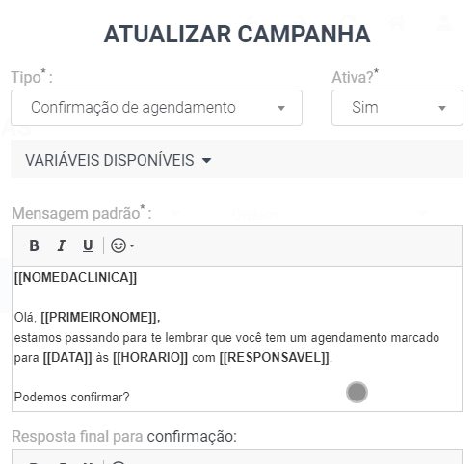Open the Tipo dropdown showing Confirmação de agendamento
This screenshot has height=464, width=476.
(156, 108)
